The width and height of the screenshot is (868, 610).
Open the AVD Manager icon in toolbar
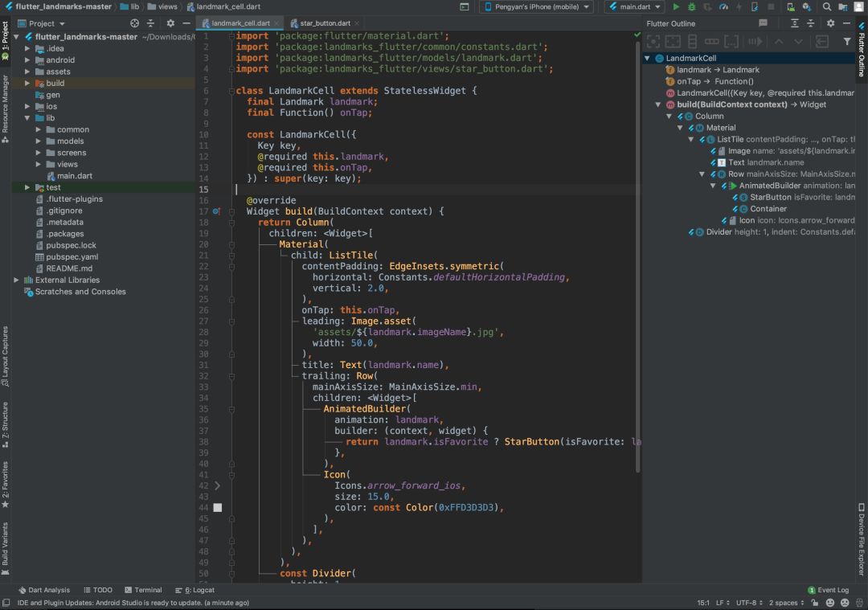791,6
